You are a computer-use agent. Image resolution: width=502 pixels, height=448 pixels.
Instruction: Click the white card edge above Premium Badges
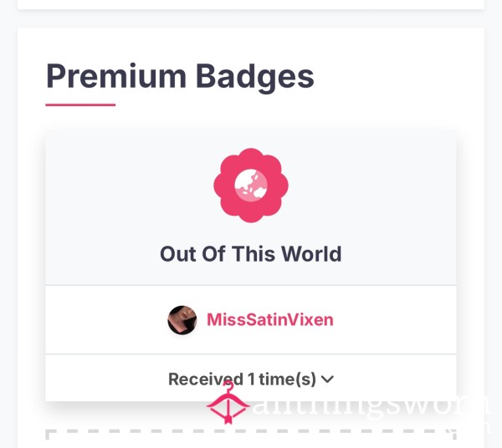pyautogui.click(x=251, y=4)
